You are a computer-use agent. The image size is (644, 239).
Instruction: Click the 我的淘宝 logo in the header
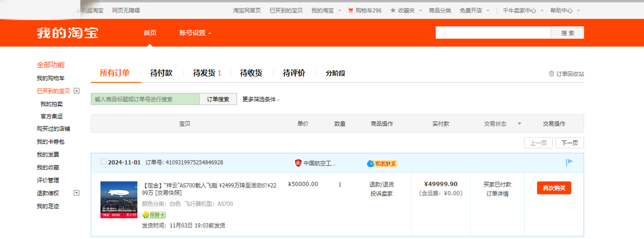click(68, 33)
